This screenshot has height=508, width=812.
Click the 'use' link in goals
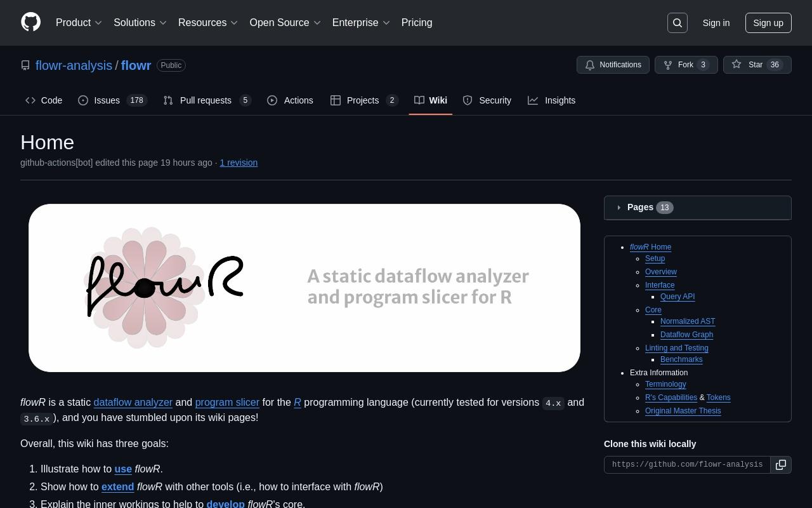pos(123,469)
